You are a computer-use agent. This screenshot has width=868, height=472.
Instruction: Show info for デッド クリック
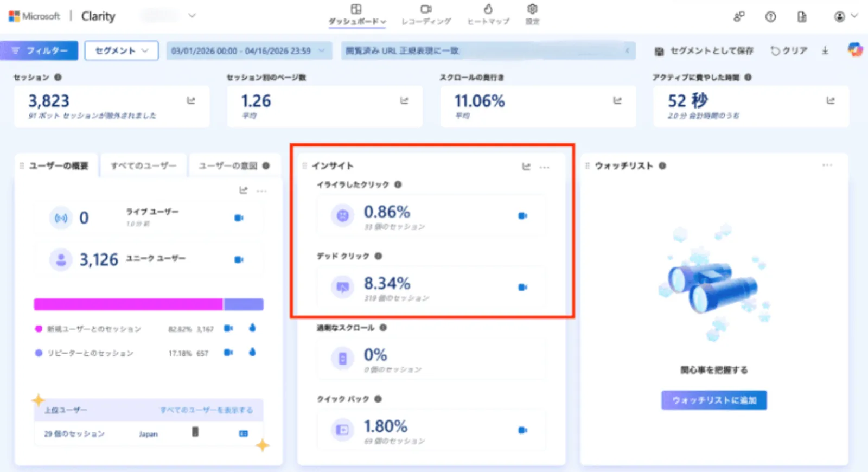(x=379, y=256)
